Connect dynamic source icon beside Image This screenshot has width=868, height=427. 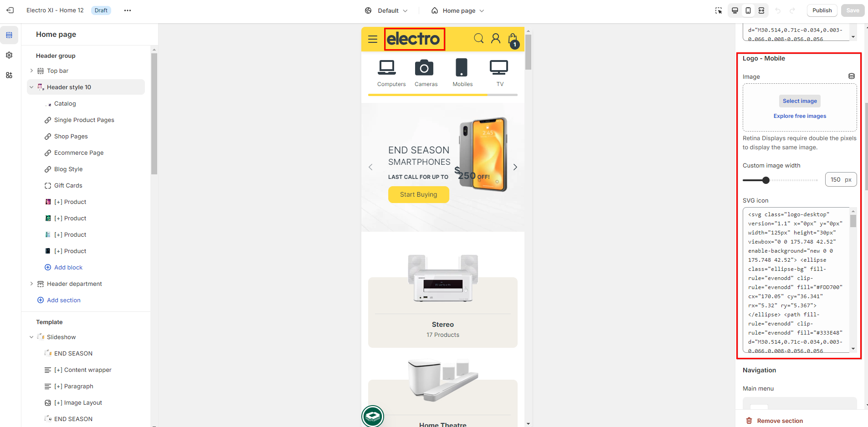point(851,76)
